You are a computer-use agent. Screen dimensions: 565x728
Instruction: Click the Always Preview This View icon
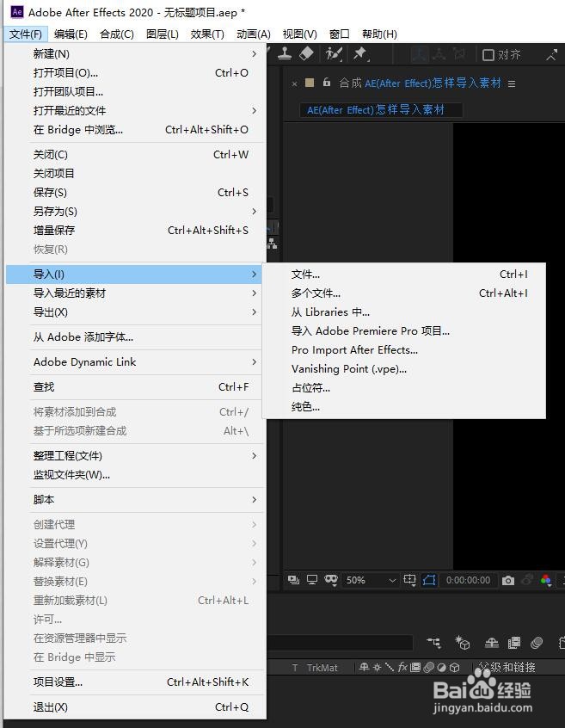point(293,580)
